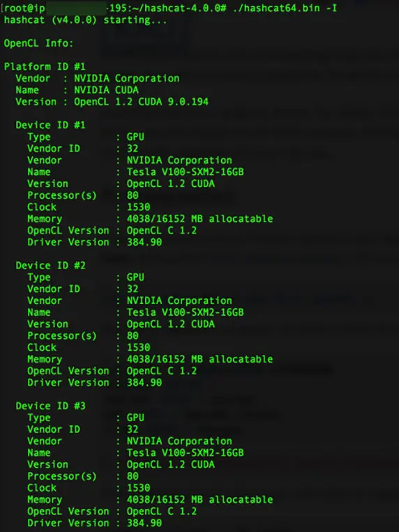Click Device #1's '4038/16152 MB allocatable' memory
Screen dimensions: 399x532
pyautogui.click(x=200, y=219)
